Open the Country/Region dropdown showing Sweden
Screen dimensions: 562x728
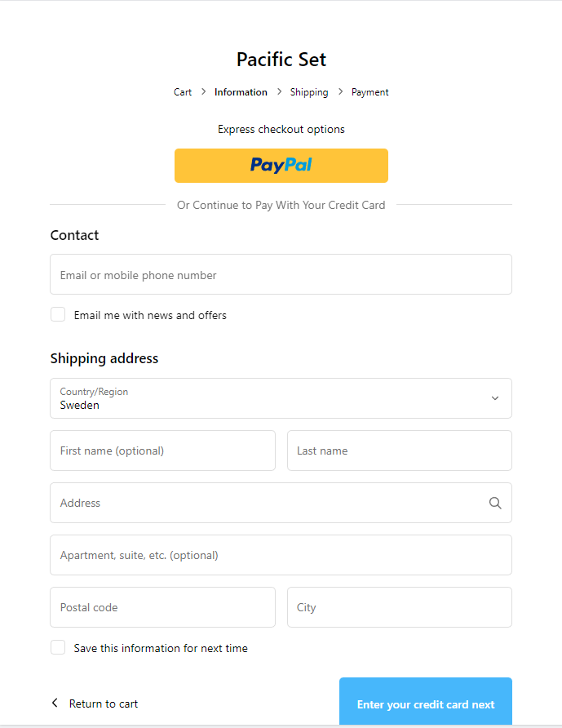(x=269, y=398)
